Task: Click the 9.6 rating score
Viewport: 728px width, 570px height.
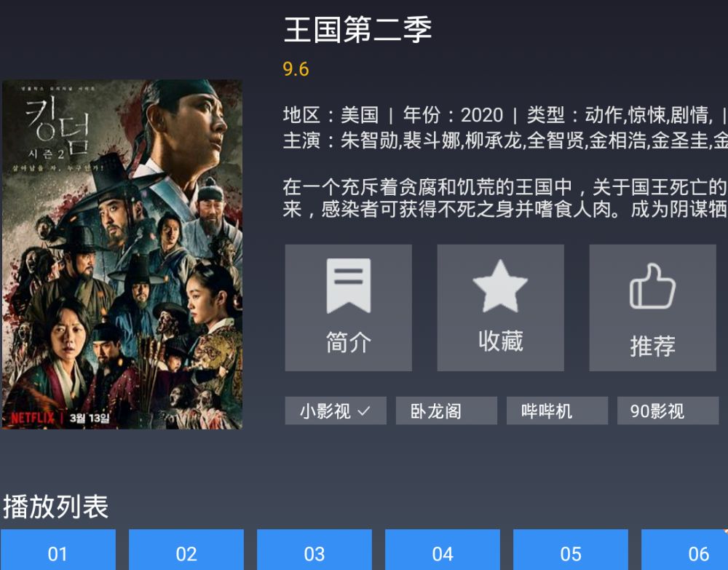Action: [296, 69]
